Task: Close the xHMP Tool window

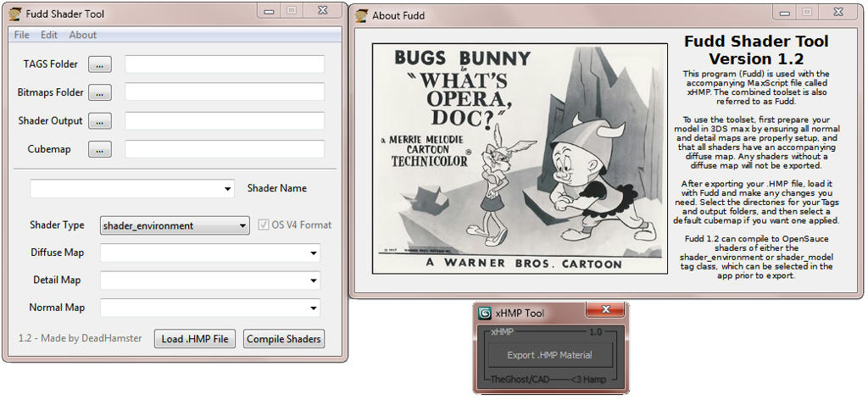Action: point(604,311)
